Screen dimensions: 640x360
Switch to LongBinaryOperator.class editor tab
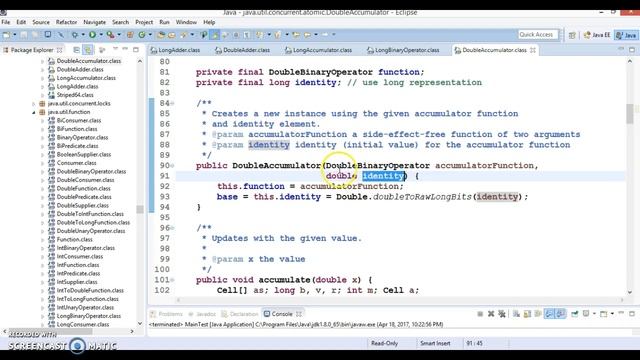(403, 50)
